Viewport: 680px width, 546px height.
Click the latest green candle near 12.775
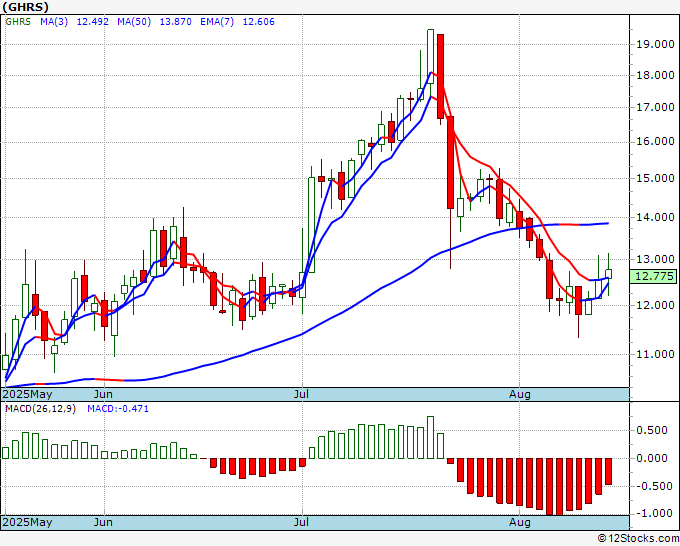pyautogui.click(x=608, y=274)
